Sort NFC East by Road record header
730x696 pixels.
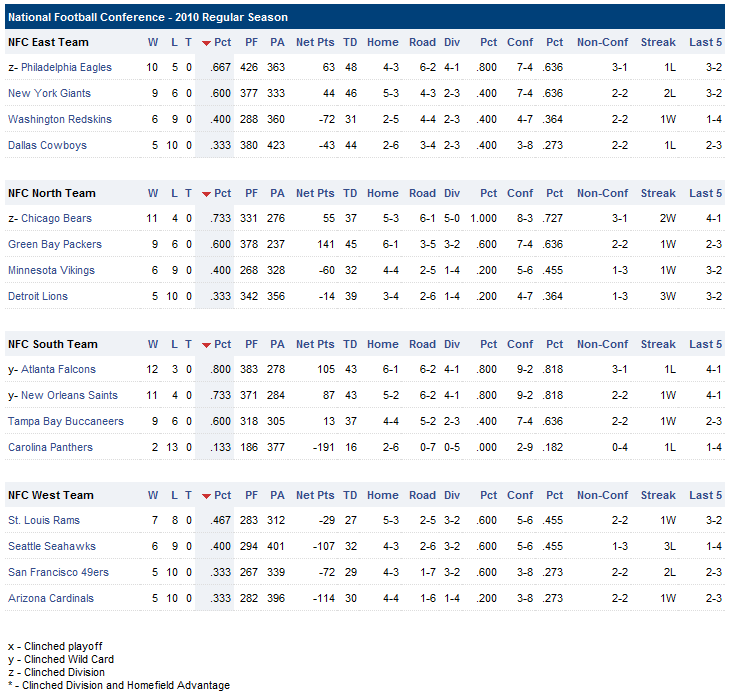(x=422, y=42)
